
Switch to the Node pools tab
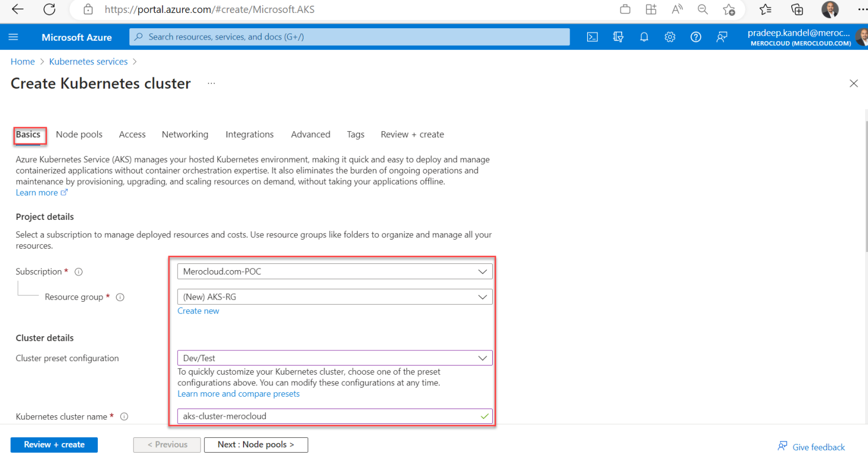coord(79,134)
